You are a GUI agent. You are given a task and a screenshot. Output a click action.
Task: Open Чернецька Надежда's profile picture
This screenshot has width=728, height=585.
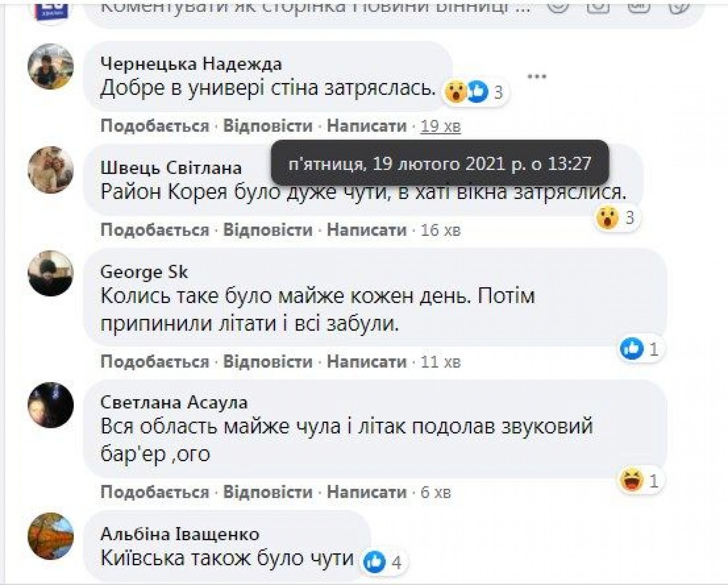(50, 66)
